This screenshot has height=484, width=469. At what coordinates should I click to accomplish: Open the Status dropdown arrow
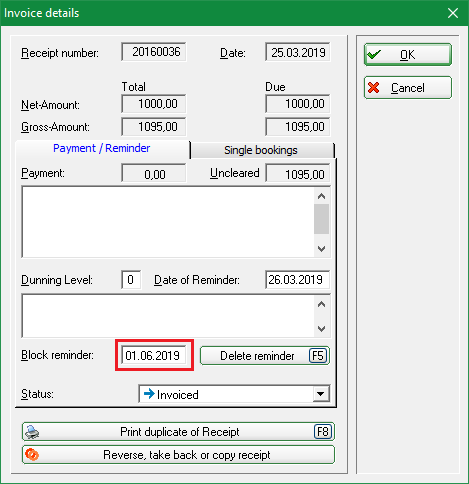coord(321,394)
